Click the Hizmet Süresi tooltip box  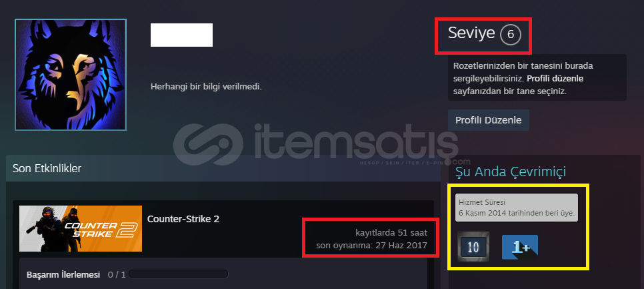[x=517, y=208]
